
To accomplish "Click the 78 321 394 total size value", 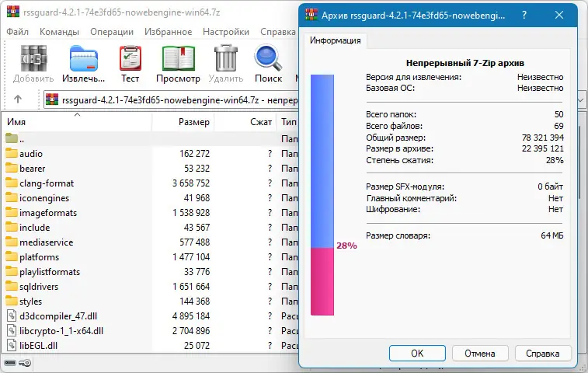I will [543, 138].
